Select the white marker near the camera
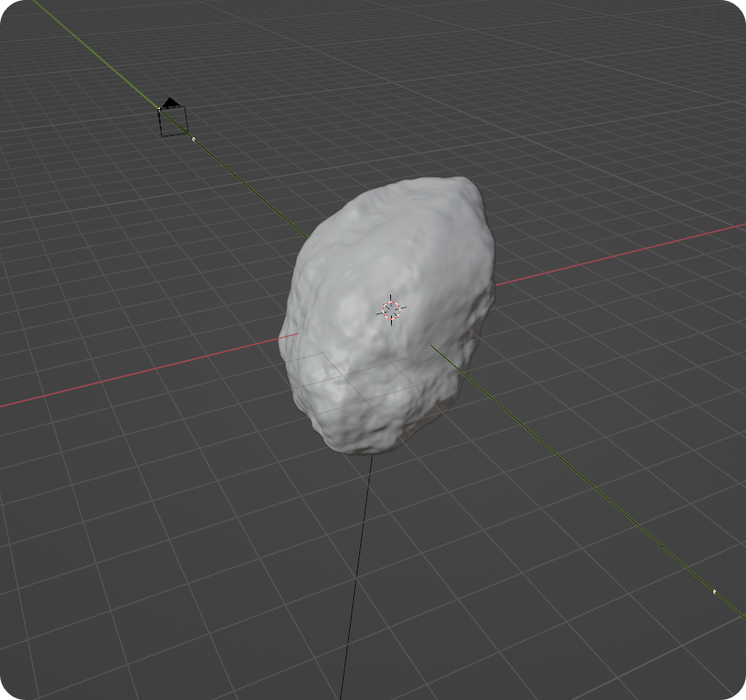Screen dimensions: 746x700 coord(193,139)
